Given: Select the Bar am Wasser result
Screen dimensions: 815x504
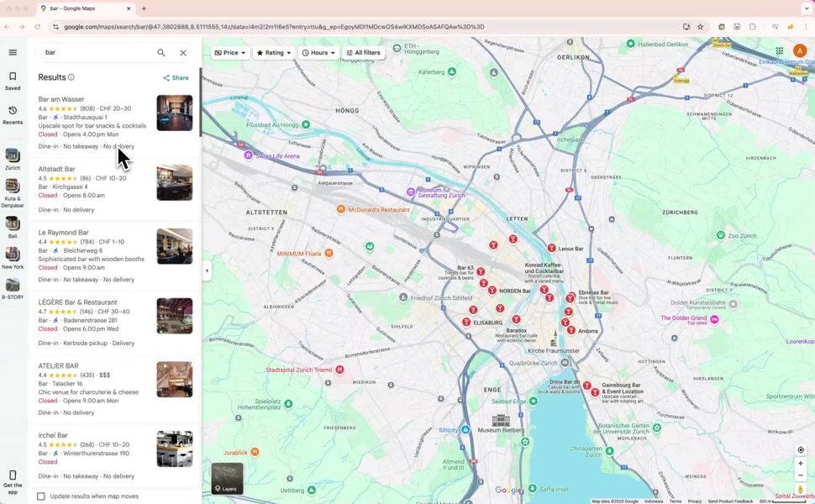Looking at the screenshot, I should (61, 99).
